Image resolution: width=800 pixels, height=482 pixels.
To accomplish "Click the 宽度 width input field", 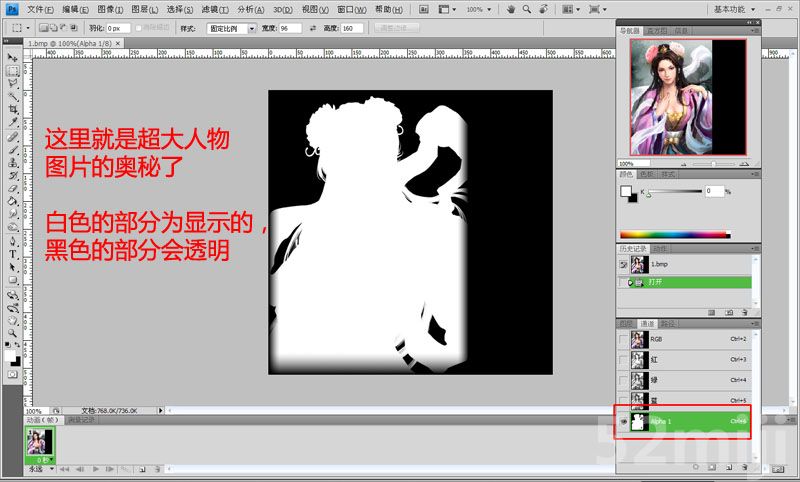I will click(x=292, y=29).
